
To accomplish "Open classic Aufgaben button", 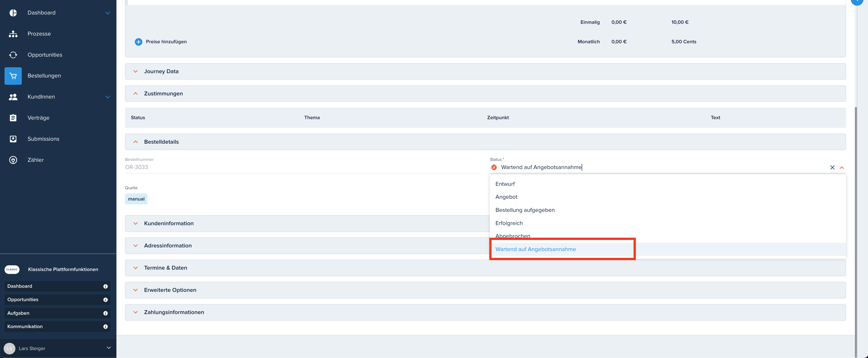I will coord(58,313).
